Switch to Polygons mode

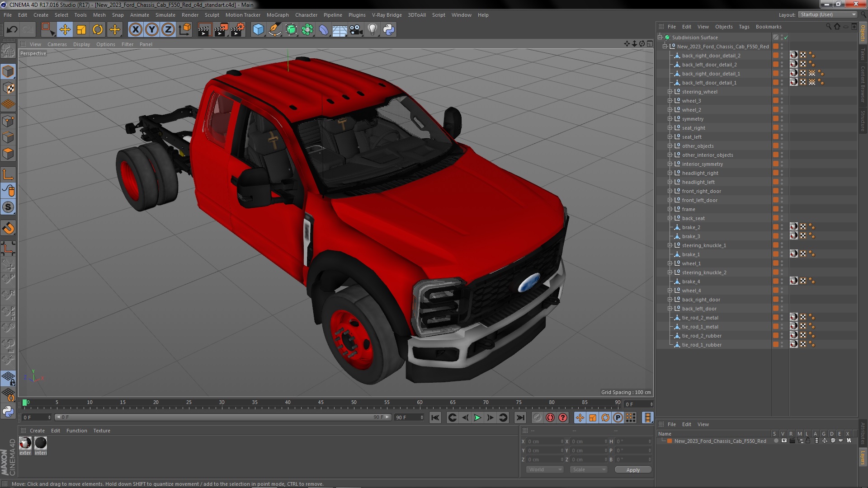click(x=8, y=154)
